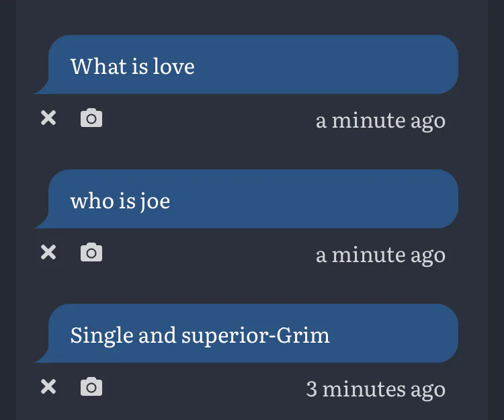The width and height of the screenshot is (504, 420).
Task: Select the 'What is love' message bubble
Action: [x=246, y=65]
